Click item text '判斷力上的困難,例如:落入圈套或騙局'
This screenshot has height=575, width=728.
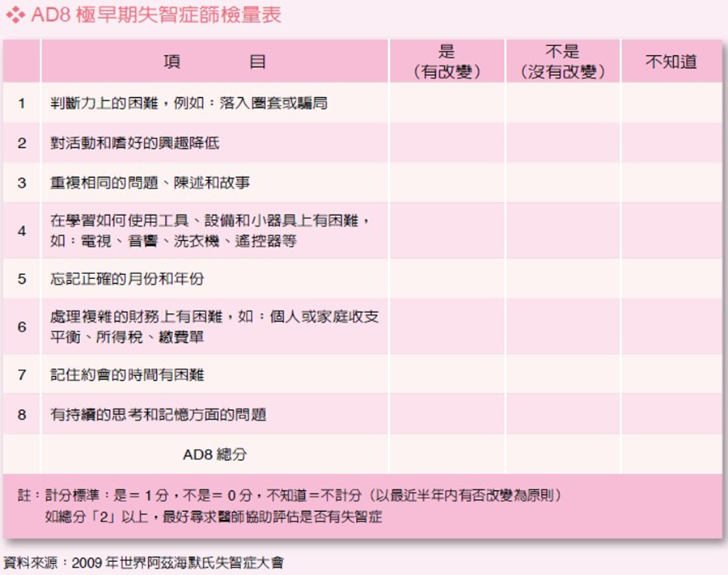pos(189,103)
